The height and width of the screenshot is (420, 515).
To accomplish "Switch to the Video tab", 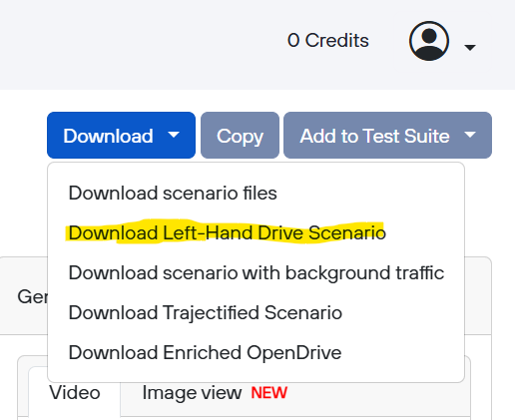I will pos(75,393).
